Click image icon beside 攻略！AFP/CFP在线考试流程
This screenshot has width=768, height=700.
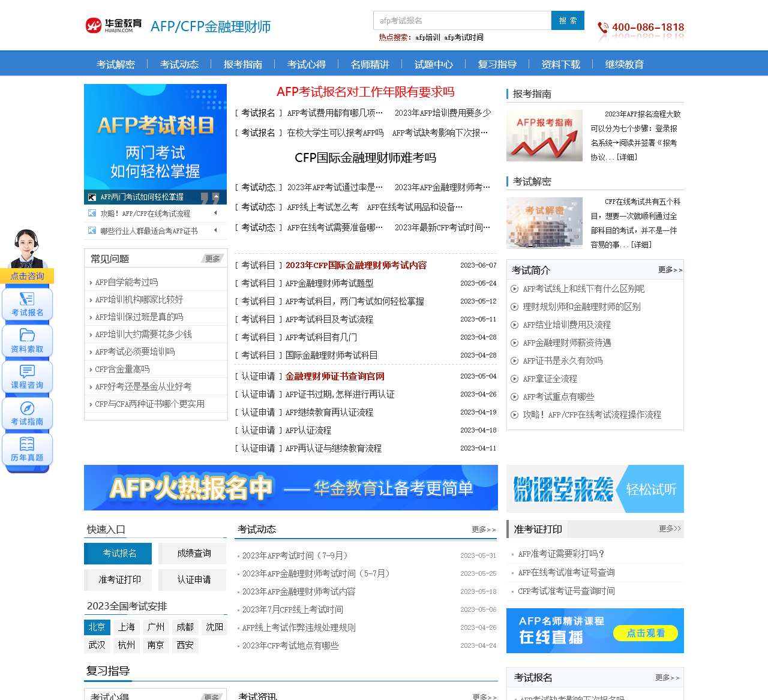click(92, 213)
